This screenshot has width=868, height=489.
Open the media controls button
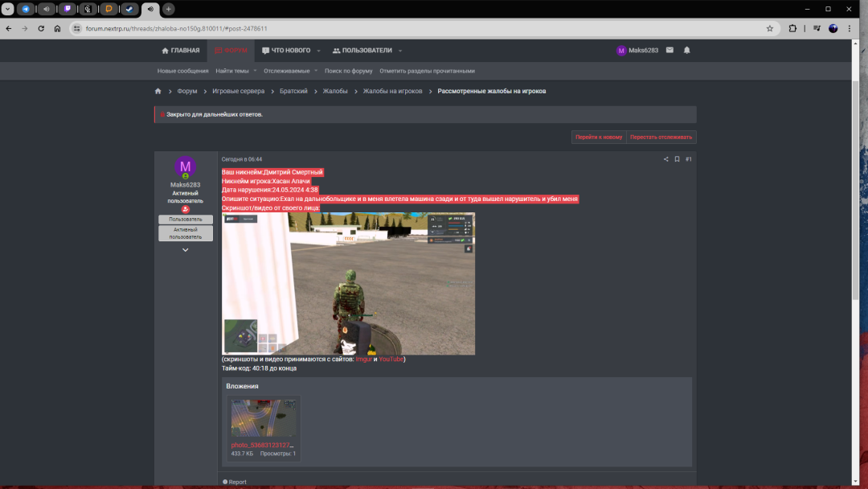pyautogui.click(x=817, y=28)
